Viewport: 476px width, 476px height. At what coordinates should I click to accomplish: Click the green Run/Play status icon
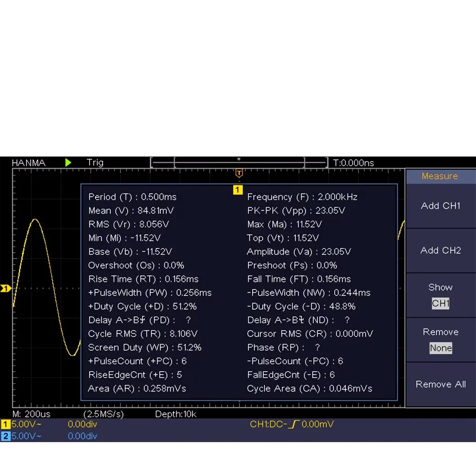pyautogui.click(x=68, y=162)
